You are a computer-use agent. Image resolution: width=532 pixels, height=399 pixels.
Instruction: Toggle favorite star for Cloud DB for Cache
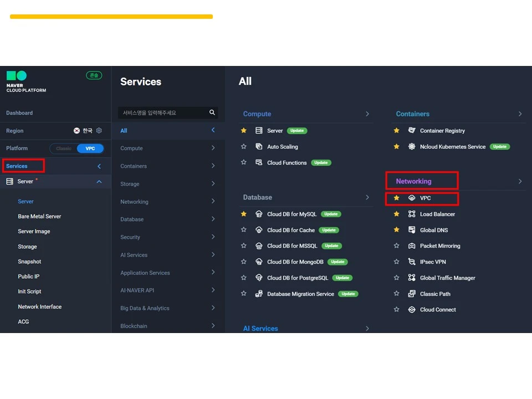coord(244,230)
